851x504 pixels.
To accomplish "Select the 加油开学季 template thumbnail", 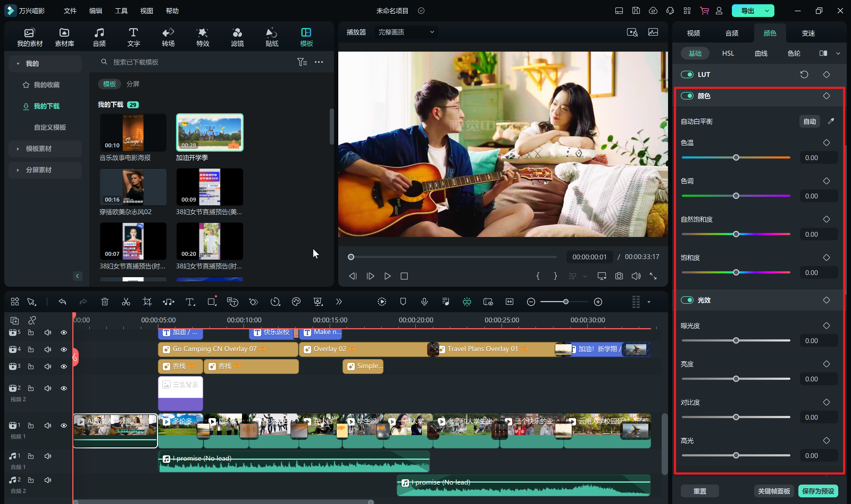I will (210, 132).
